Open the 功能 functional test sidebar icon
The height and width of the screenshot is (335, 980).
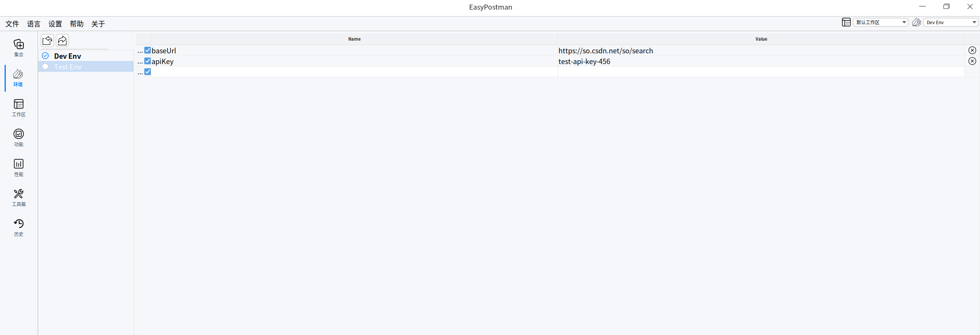point(18,137)
